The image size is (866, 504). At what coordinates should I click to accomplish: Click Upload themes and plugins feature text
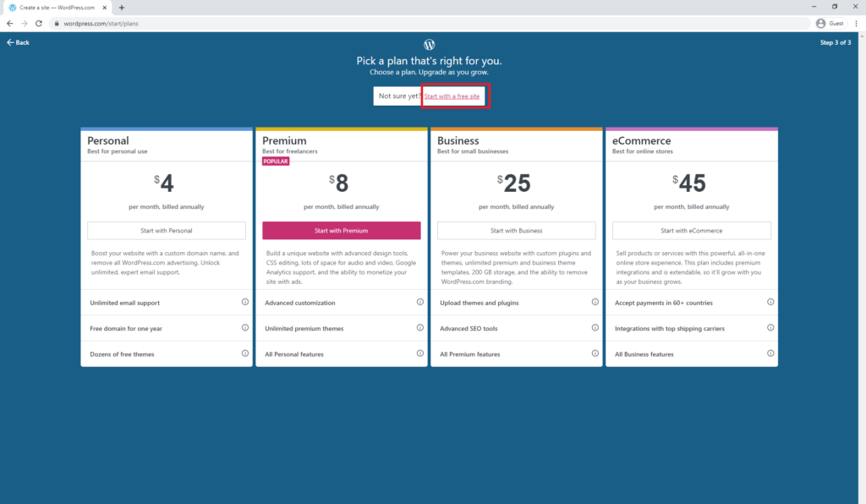480,303
